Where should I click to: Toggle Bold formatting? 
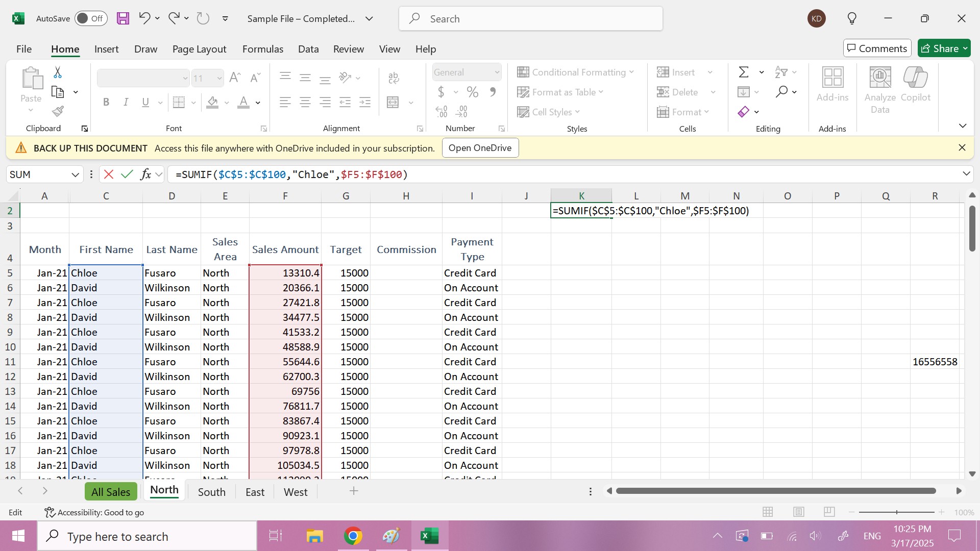tap(106, 103)
